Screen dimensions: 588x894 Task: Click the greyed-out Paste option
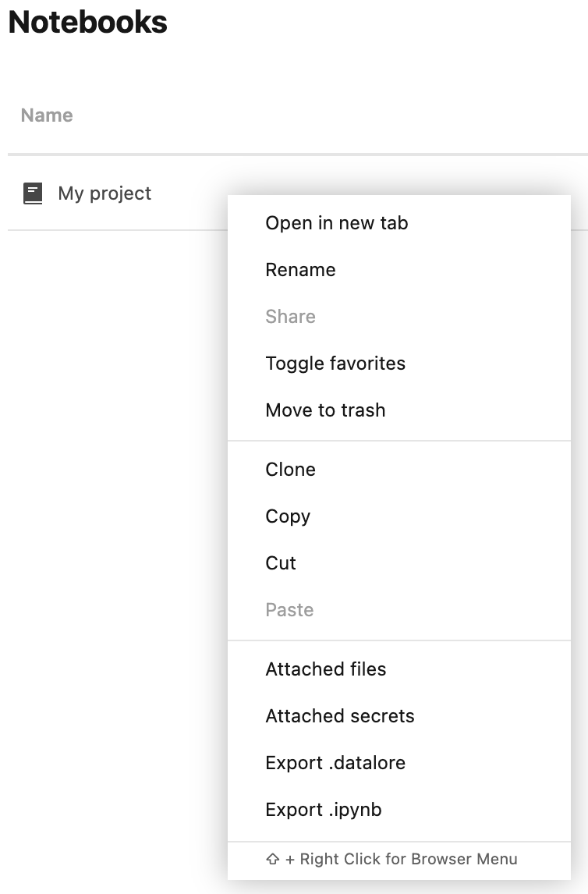(x=289, y=610)
